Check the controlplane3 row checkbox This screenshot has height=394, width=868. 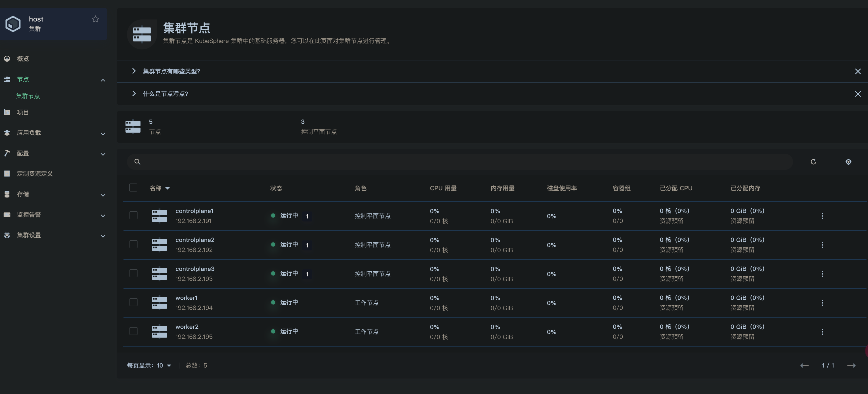pos(133,273)
